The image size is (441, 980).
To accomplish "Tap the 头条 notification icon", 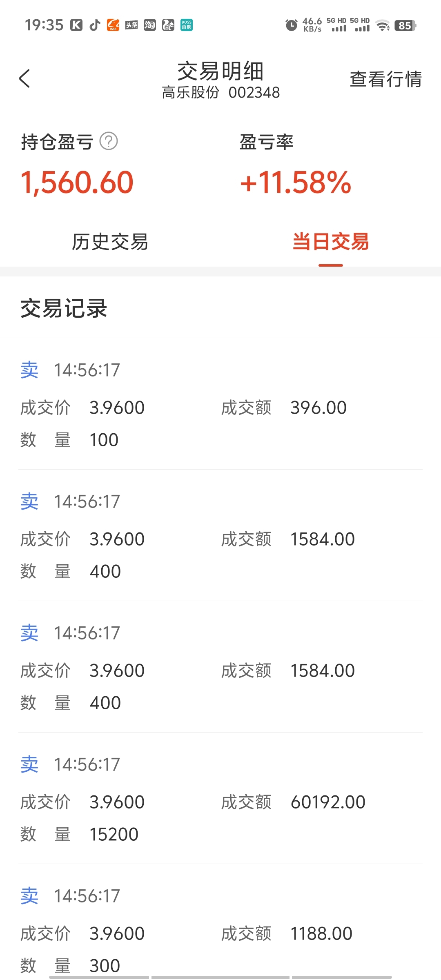I will point(131,25).
